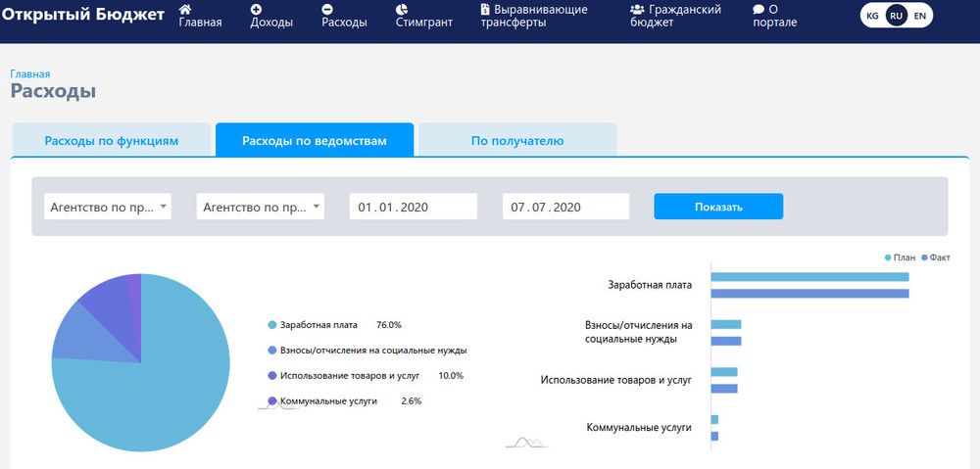Click the home icon above Главная
980x469 pixels.
pos(184,9)
